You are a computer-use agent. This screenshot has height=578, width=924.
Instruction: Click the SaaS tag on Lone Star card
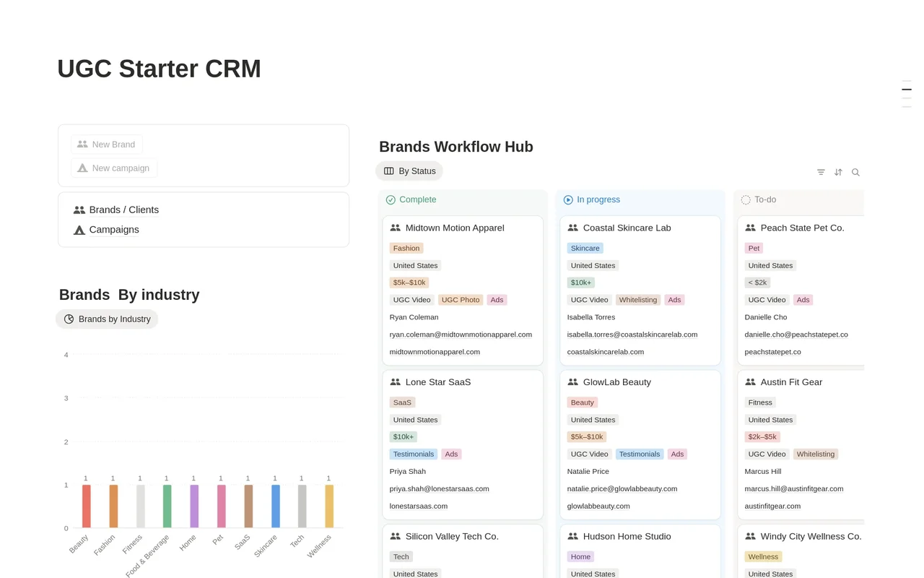402,402
